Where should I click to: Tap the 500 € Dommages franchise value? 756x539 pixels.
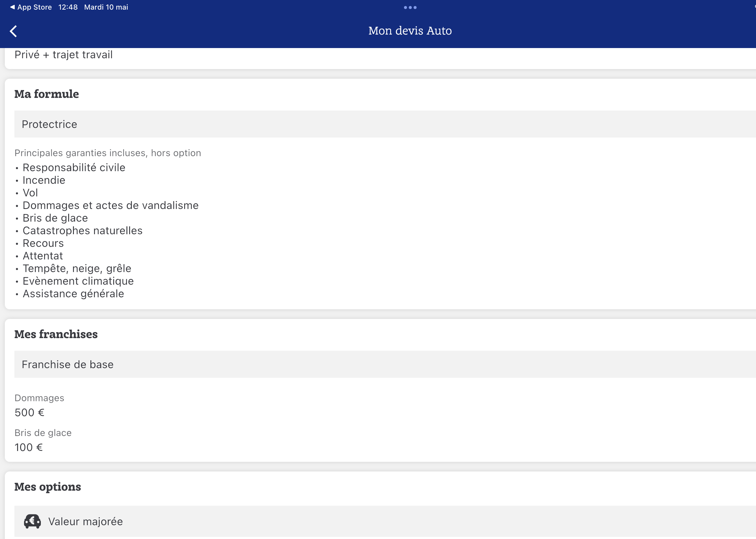(29, 413)
